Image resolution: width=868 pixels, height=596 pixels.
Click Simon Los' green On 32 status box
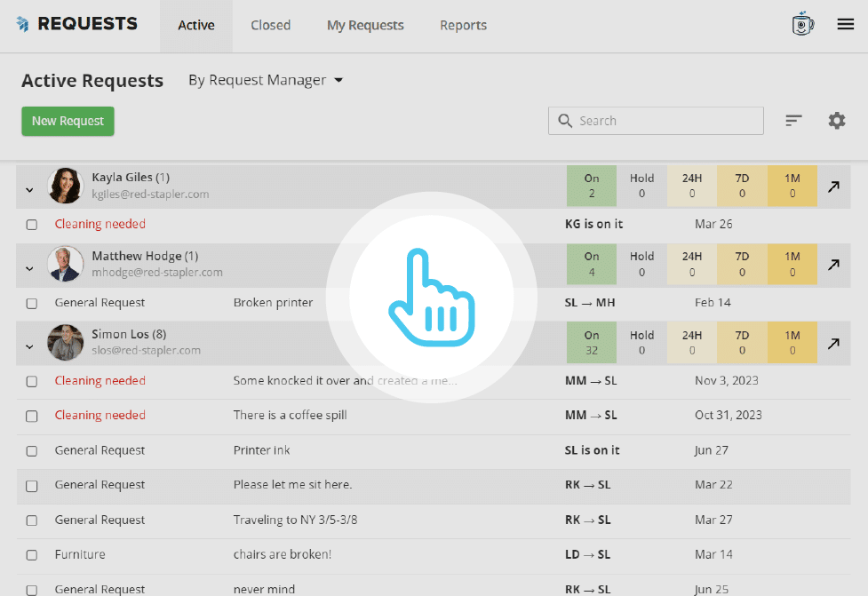point(592,343)
